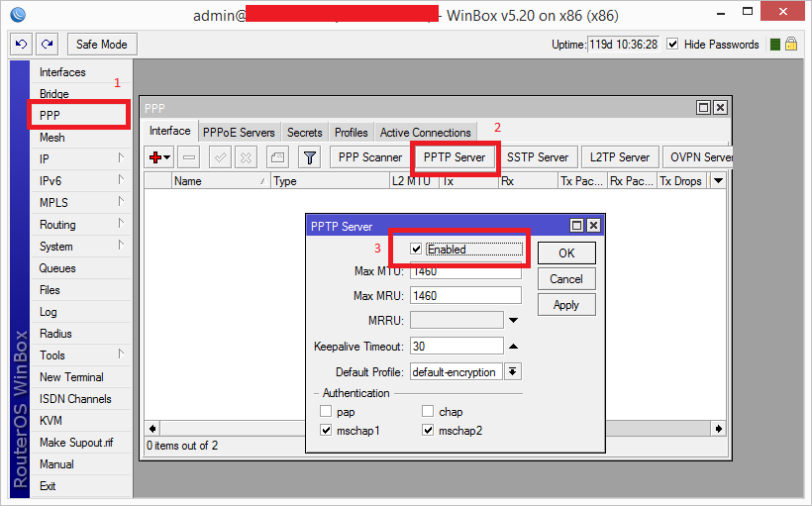Maximize the PPP window

point(703,107)
